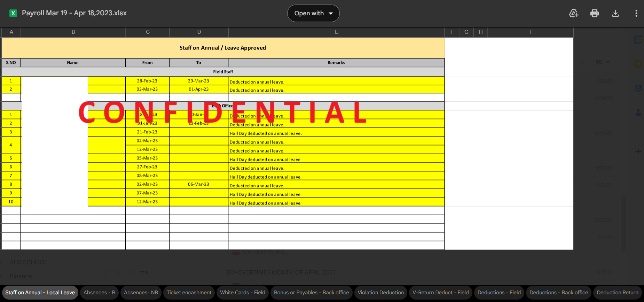Click the '05-Mar-23' From cell
The image size is (644, 302).
point(147,158)
